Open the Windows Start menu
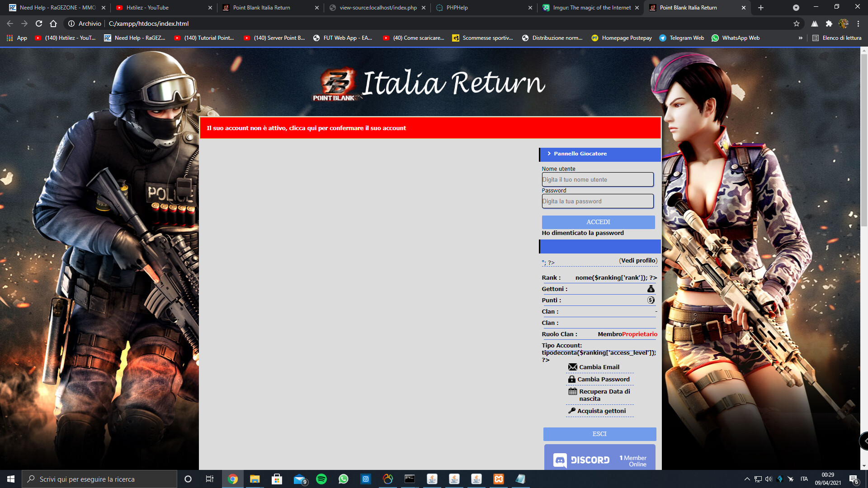 (11, 479)
